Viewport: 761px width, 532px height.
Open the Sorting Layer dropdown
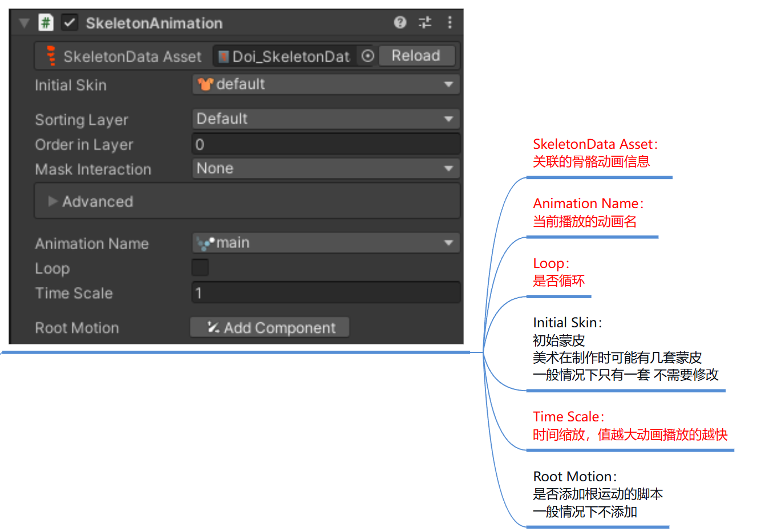click(x=326, y=119)
